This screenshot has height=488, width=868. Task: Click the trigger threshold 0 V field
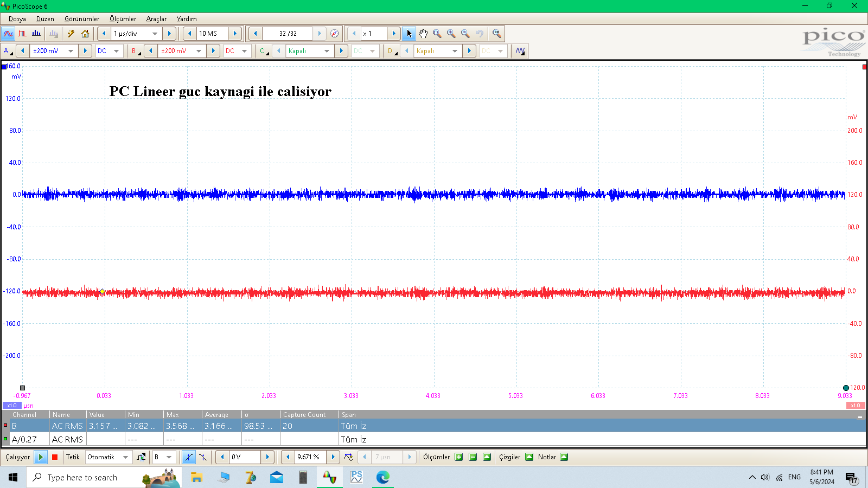coord(245,457)
